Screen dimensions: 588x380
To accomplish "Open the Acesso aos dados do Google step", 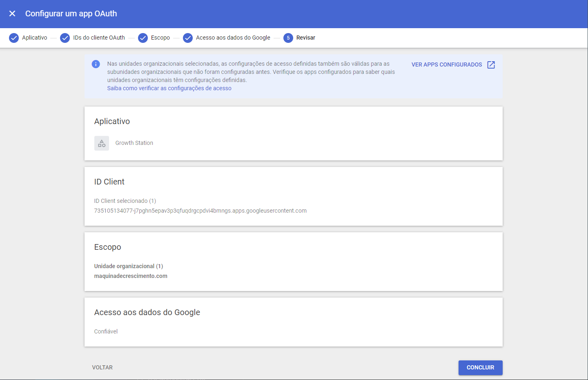I will click(x=233, y=38).
